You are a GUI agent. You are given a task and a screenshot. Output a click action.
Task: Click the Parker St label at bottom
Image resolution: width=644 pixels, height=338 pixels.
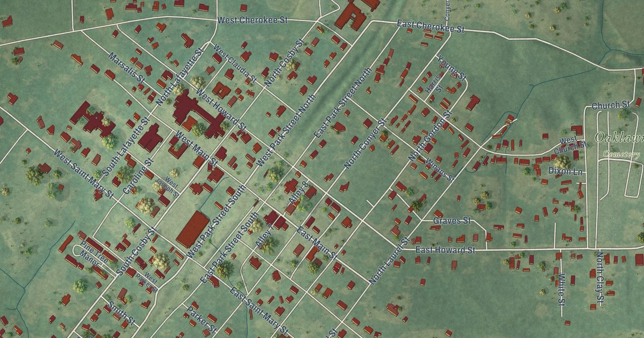pyautogui.click(x=201, y=320)
